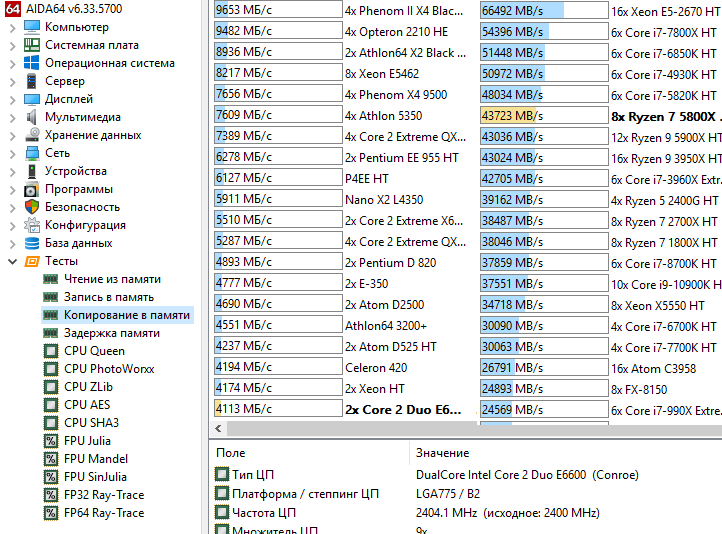The width and height of the screenshot is (722, 534).
Task: Select the Сервер tower icon
Action: 32,81
